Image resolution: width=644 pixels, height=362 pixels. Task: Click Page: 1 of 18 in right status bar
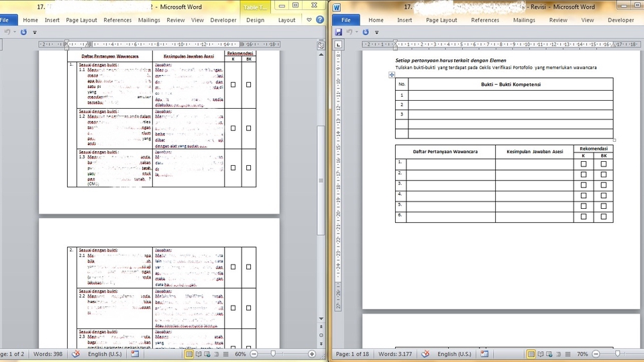tap(352, 354)
